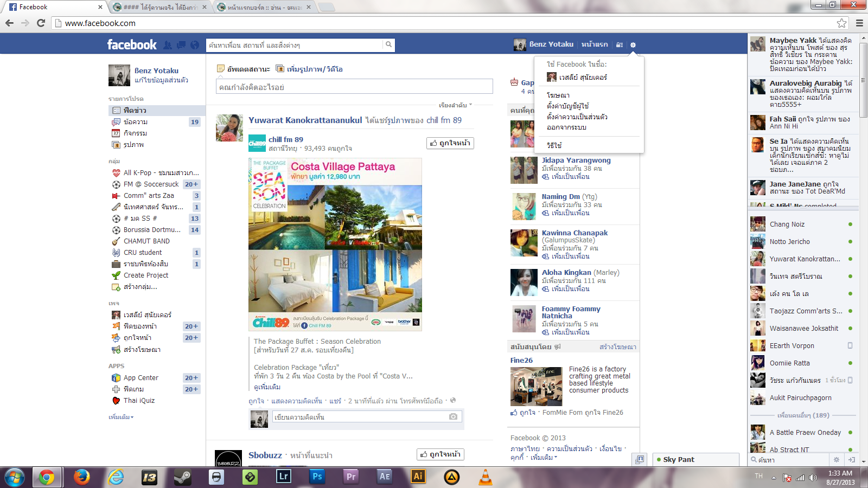Screen dimensions: 868x488
Task: Open the Costa Village Pattaya post image
Action: pos(335,245)
